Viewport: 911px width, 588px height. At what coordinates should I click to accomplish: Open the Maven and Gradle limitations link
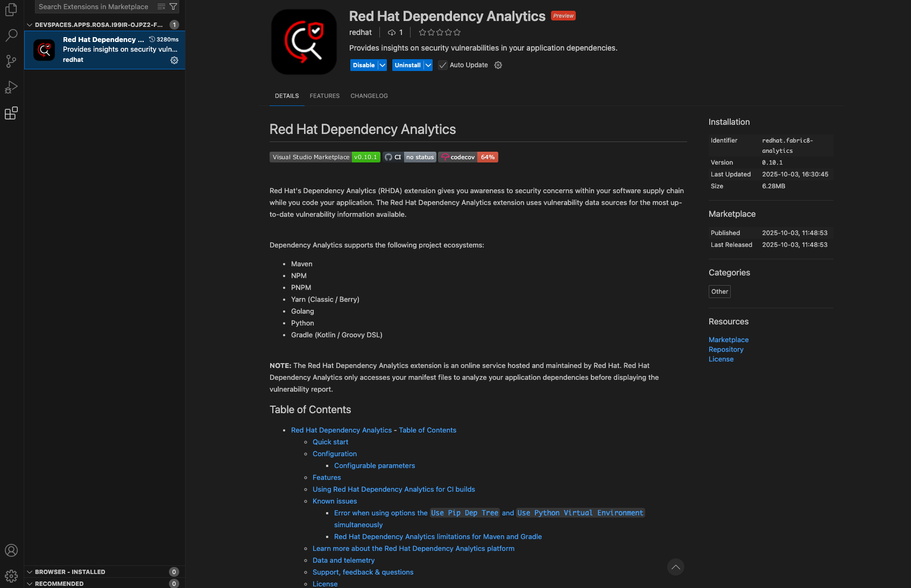click(438, 536)
